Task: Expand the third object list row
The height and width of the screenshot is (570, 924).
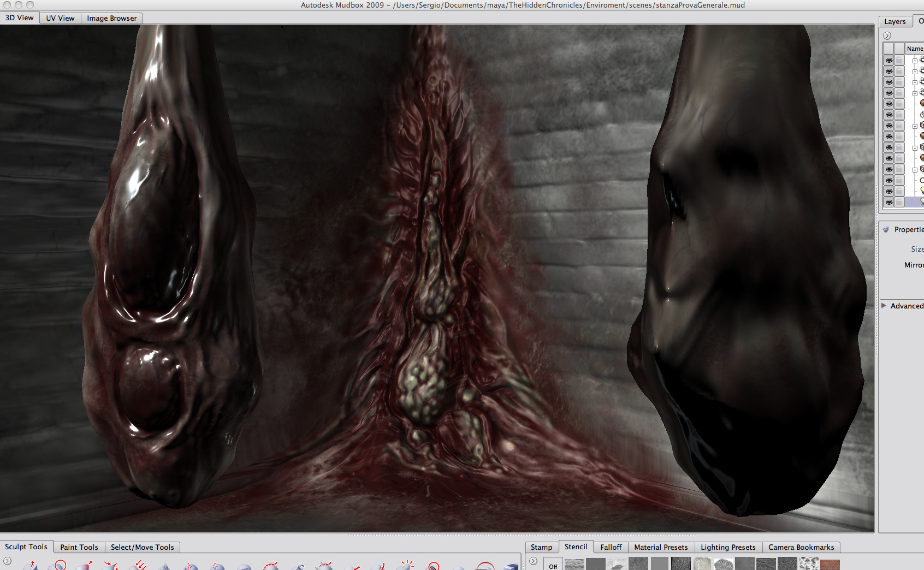Action: click(915, 82)
